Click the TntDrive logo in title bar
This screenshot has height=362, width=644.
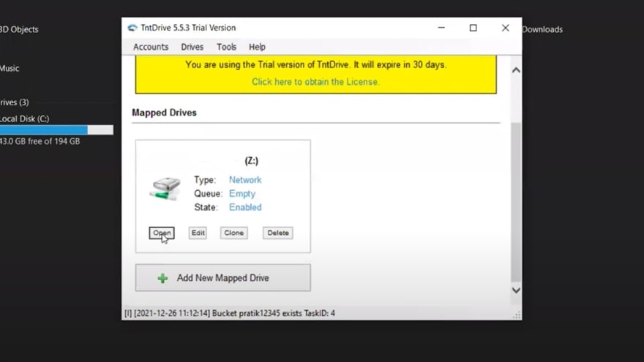(x=132, y=28)
